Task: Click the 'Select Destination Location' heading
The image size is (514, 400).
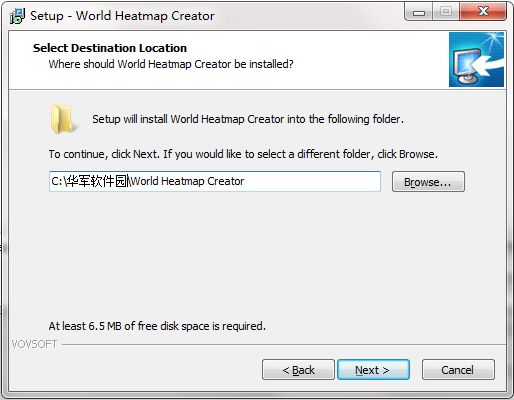Action: (110, 48)
